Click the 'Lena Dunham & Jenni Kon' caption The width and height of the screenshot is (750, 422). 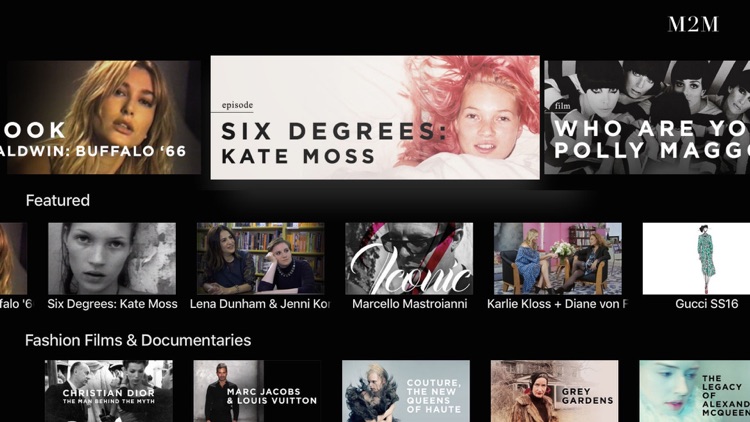pos(260,304)
